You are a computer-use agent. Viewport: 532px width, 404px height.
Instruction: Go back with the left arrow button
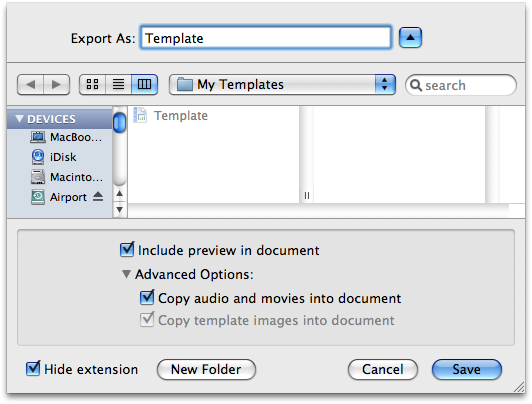click(x=31, y=84)
